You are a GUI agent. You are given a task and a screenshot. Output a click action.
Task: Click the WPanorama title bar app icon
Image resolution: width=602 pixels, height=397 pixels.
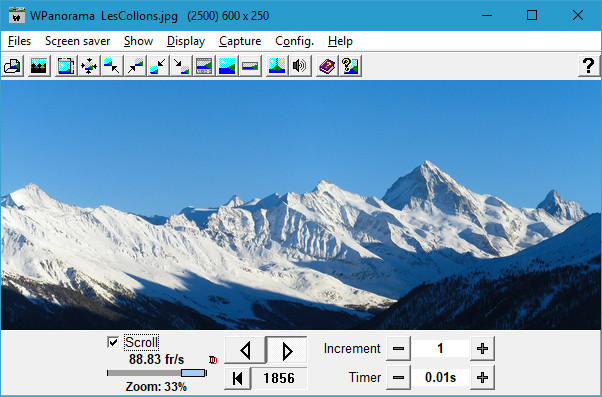(x=17, y=16)
